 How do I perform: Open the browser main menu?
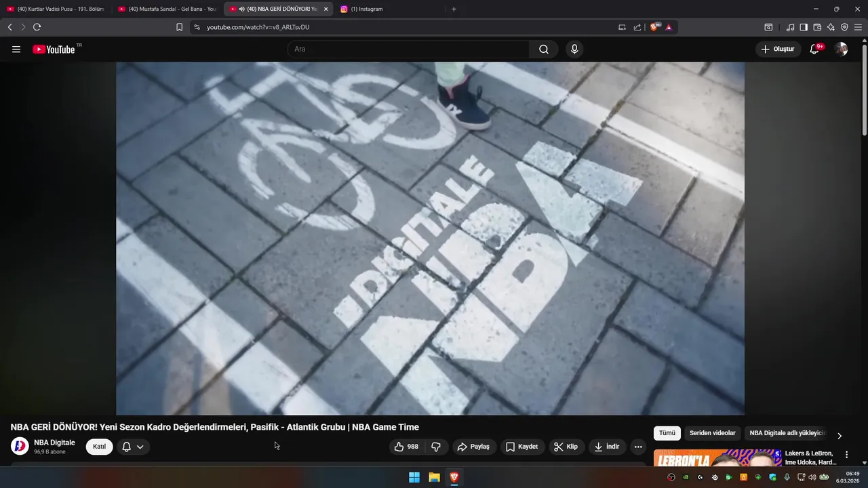point(859,27)
